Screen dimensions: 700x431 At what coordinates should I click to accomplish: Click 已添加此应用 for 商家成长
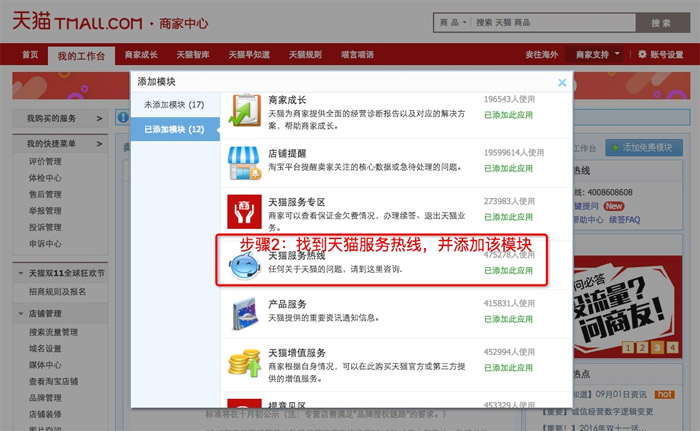508,115
